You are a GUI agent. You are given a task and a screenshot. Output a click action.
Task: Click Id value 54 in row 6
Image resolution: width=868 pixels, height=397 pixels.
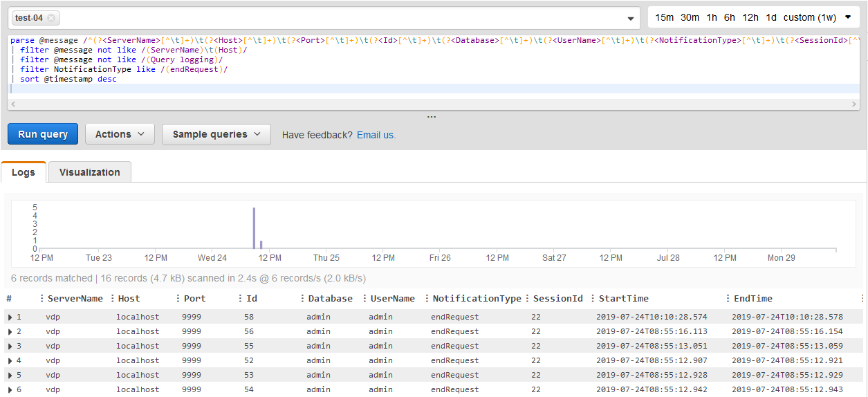(249, 389)
